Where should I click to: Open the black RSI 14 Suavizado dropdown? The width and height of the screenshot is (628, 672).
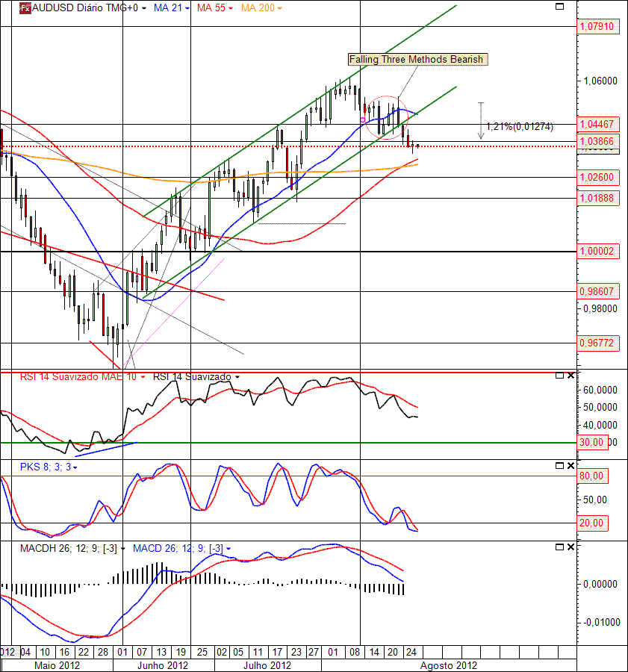[x=237, y=377]
